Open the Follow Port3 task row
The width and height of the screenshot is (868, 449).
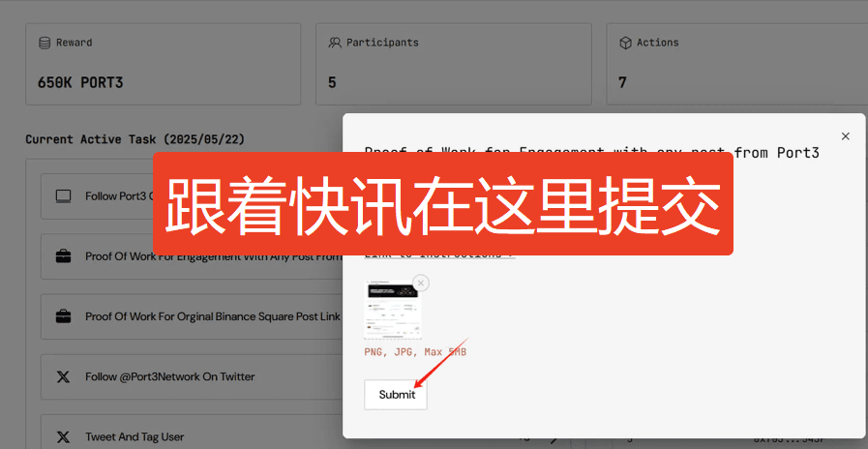click(x=98, y=196)
